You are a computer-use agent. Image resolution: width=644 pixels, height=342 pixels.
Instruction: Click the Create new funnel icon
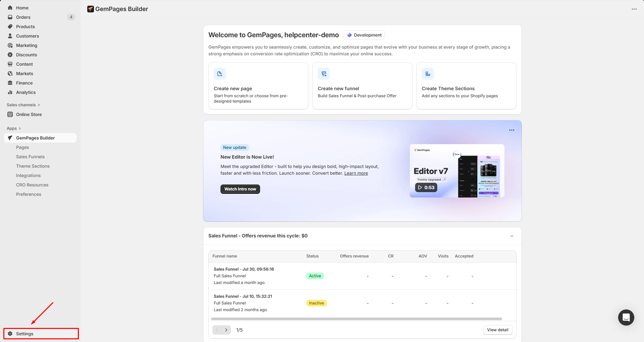pyautogui.click(x=324, y=74)
